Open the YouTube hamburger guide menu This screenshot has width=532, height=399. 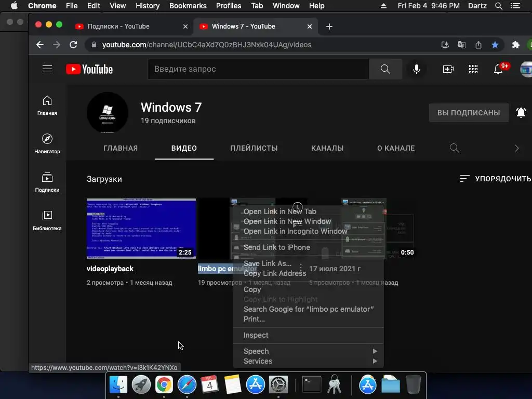pos(47,69)
